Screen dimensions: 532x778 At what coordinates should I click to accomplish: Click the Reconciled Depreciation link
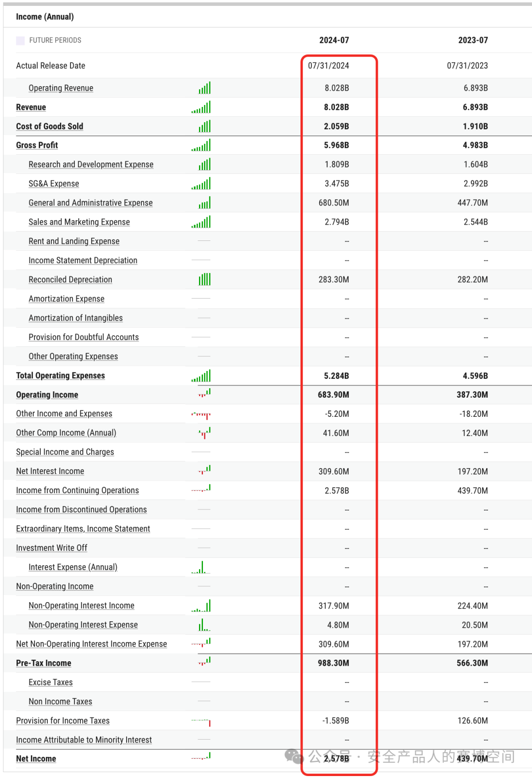coord(70,280)
